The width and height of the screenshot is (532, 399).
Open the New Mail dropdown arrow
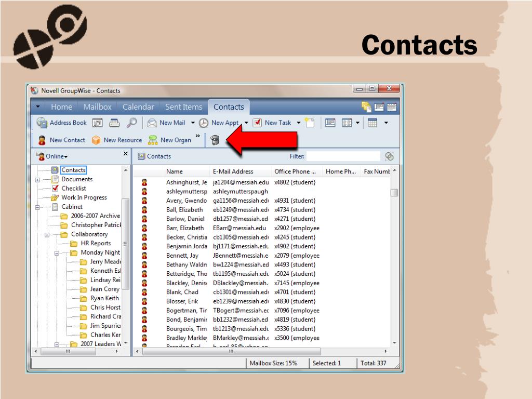pyautogui.click(x=193, y=123)
